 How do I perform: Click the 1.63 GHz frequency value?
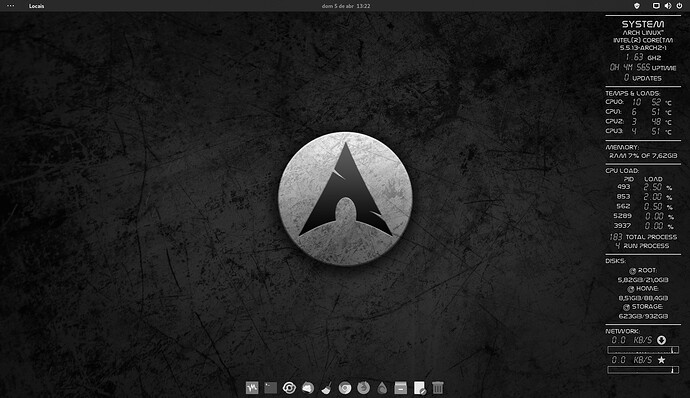coord(643,57)
